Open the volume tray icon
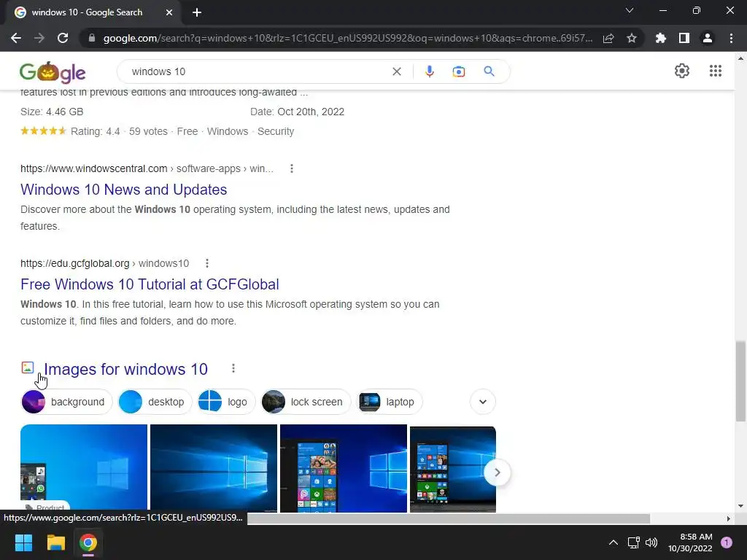The width and height of the screenshot is (747, 560). pos(651,542)
